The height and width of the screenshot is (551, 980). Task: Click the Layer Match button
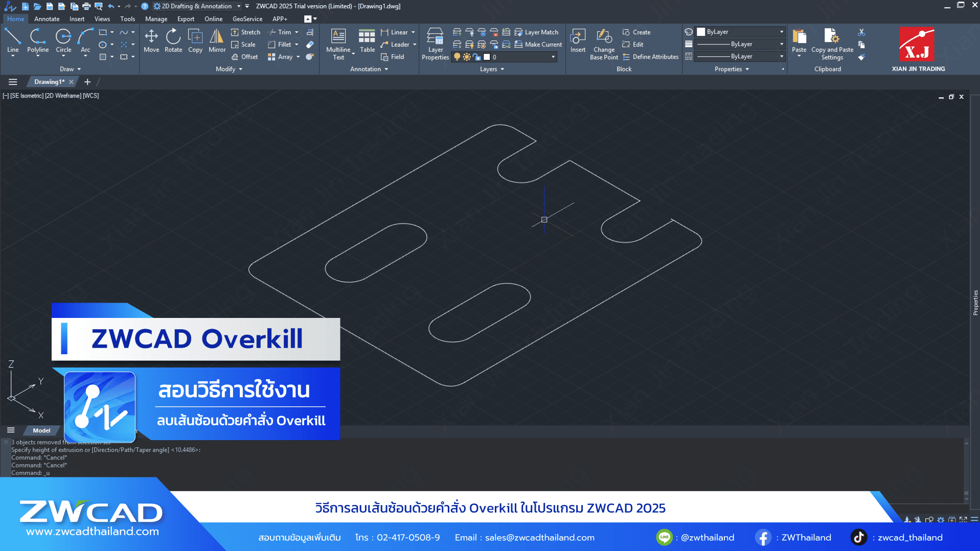(x=536, y=32)
